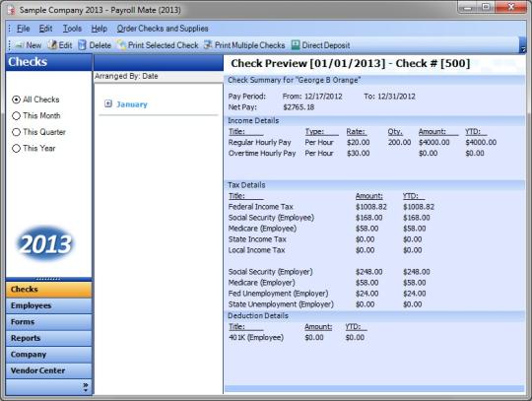Click the Edit check toolbar icon
The width and height of the screenshot is (532, 401).
52,45
